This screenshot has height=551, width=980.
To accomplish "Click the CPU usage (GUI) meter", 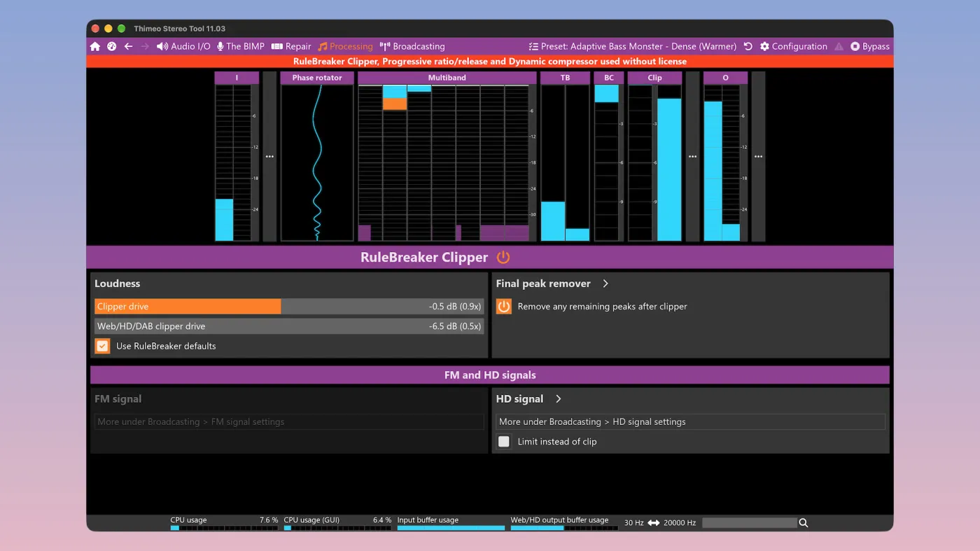I will 337,524.
